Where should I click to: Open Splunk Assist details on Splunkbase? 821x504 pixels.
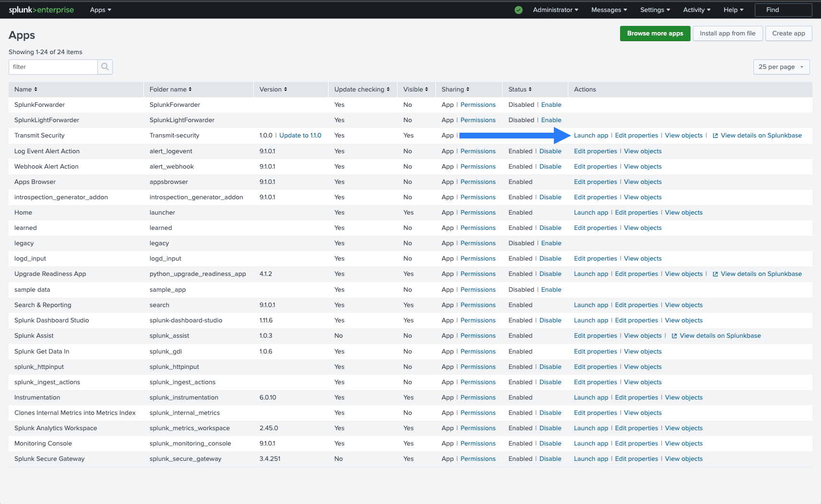[x=720, y=336]
